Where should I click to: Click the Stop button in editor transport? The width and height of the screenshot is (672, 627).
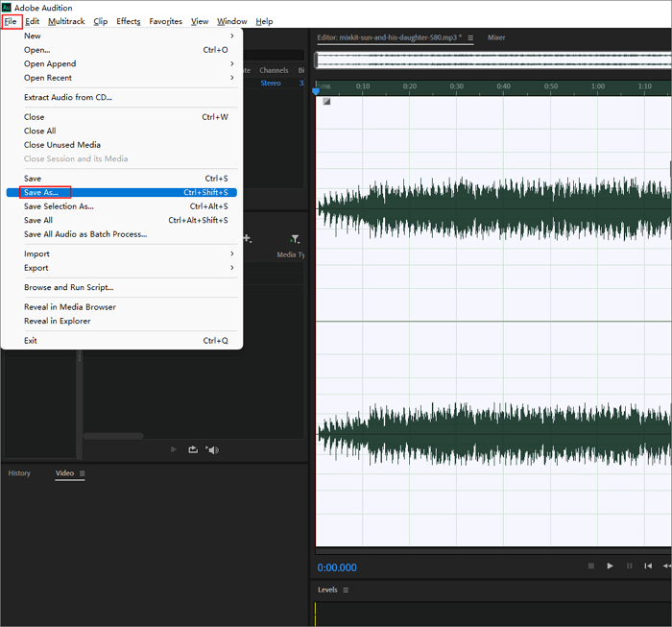[591, 566]
